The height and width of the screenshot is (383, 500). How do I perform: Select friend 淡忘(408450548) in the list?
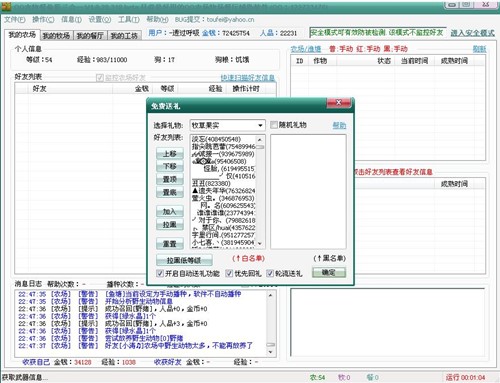click(223, 139)
